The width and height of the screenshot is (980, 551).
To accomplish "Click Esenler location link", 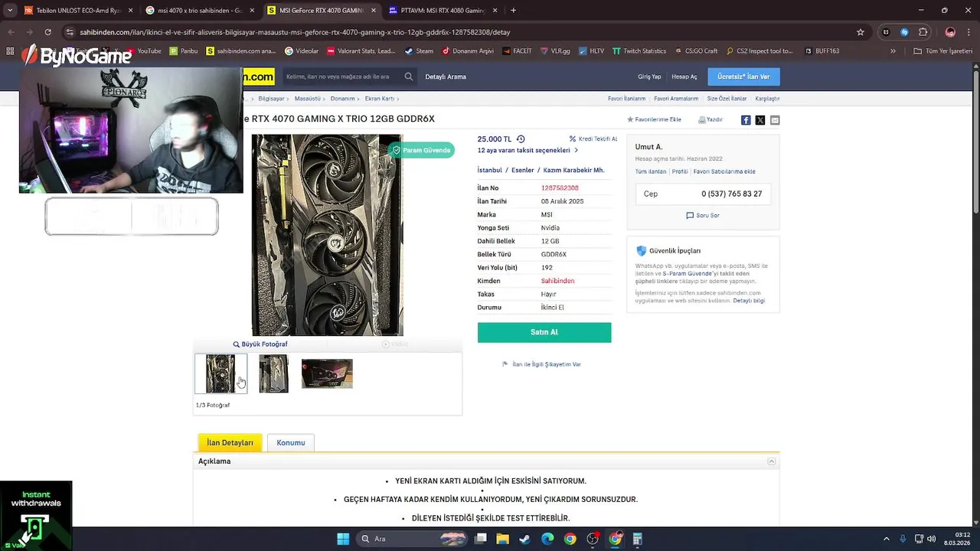I will (523, 170).
